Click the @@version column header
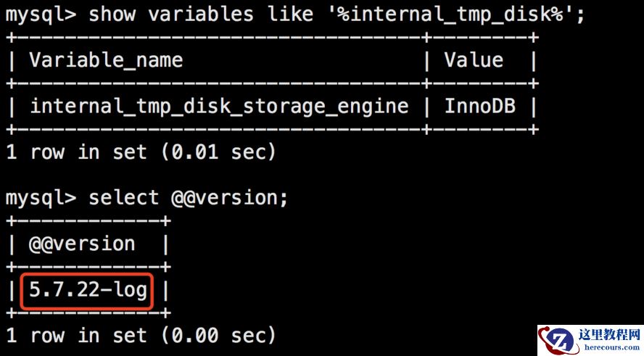This screenshot has height=356, width=644. [82, 244]
